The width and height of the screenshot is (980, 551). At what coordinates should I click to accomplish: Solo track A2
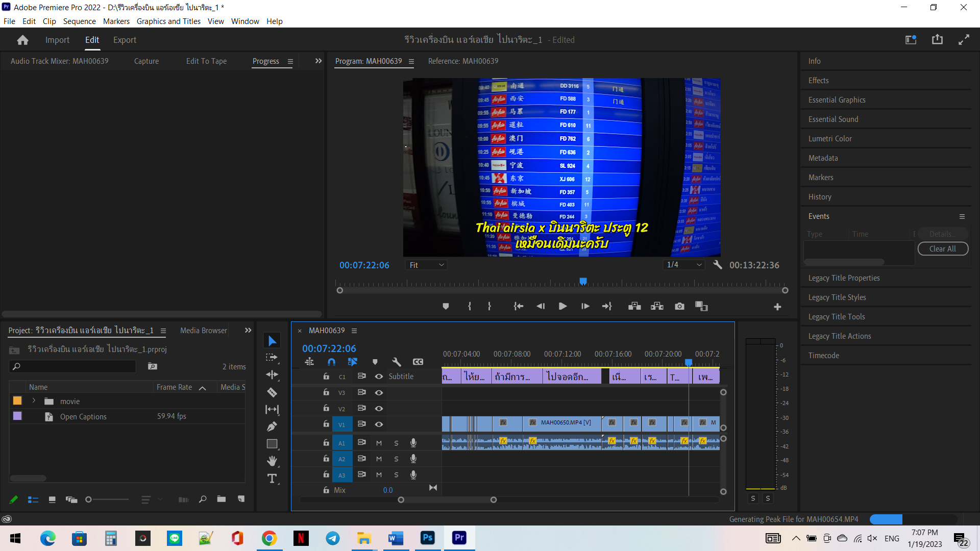[x=396, y=459]
